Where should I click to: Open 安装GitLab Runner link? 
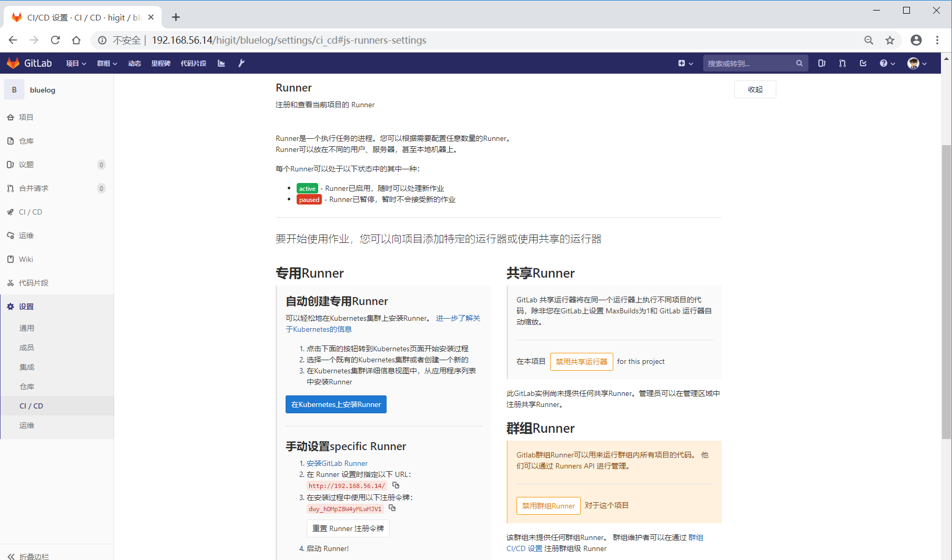point(337,463)
